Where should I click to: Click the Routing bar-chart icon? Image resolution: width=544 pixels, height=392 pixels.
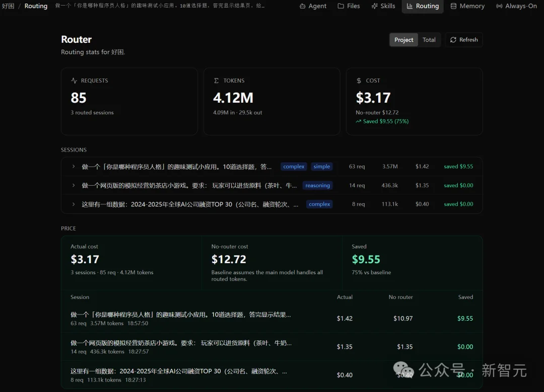point(410,6)
